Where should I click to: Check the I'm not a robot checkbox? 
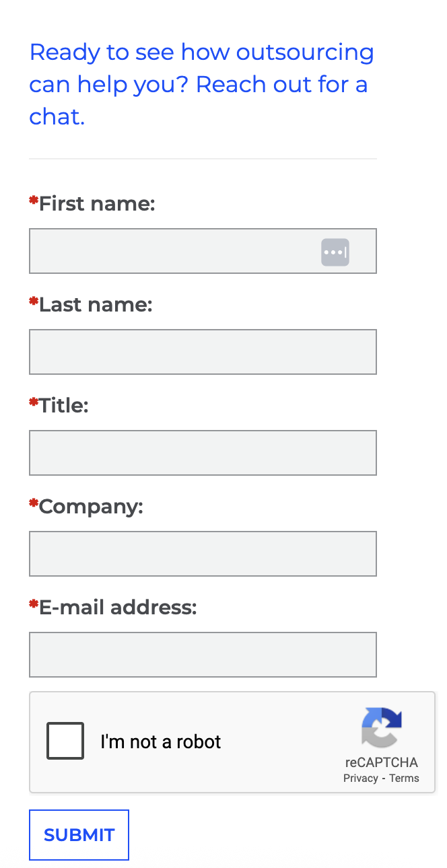[65, 741]
